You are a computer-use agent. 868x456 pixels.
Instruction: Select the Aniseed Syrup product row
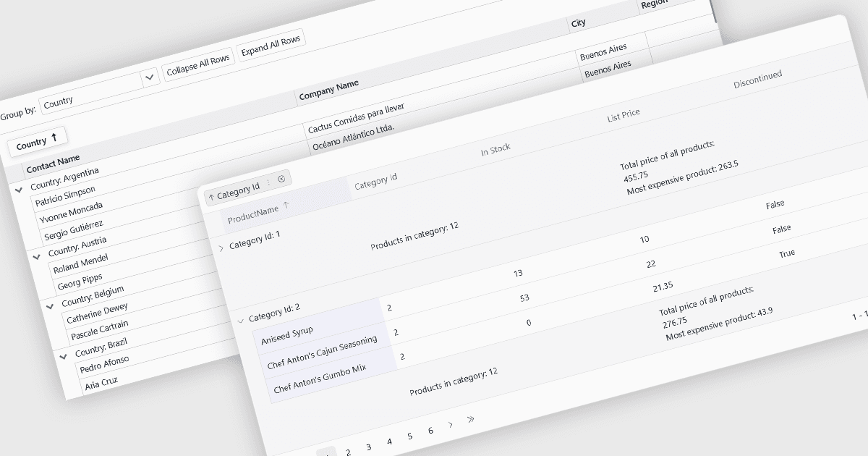click(287, 334)
